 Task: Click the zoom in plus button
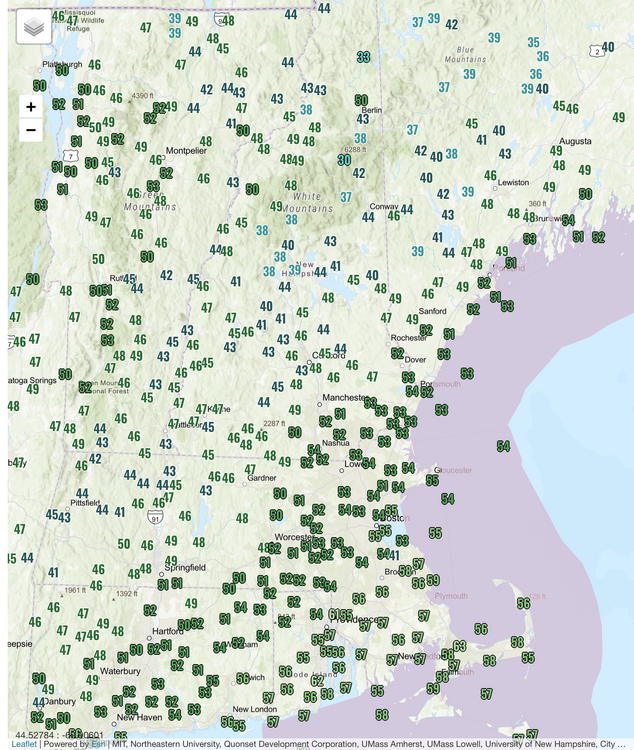click(31, 107)
